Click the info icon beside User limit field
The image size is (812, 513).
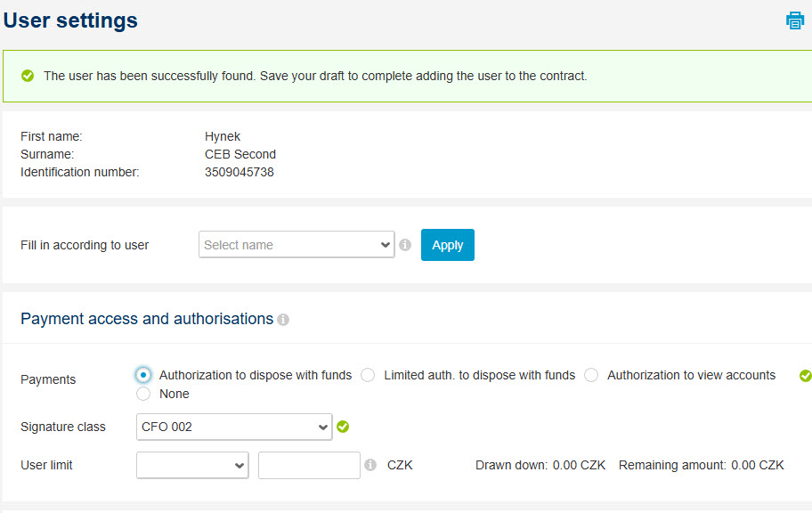pyautogui.click(x=370, y=465)
